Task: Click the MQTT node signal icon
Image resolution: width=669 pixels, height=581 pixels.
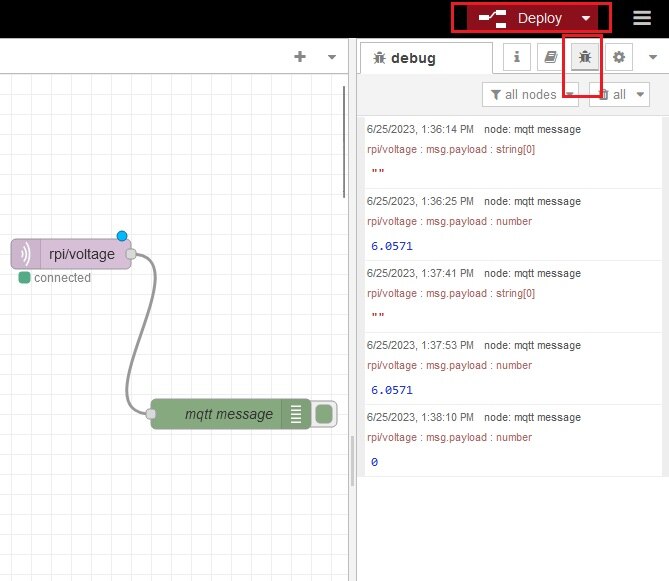Action: pos(26,254)
